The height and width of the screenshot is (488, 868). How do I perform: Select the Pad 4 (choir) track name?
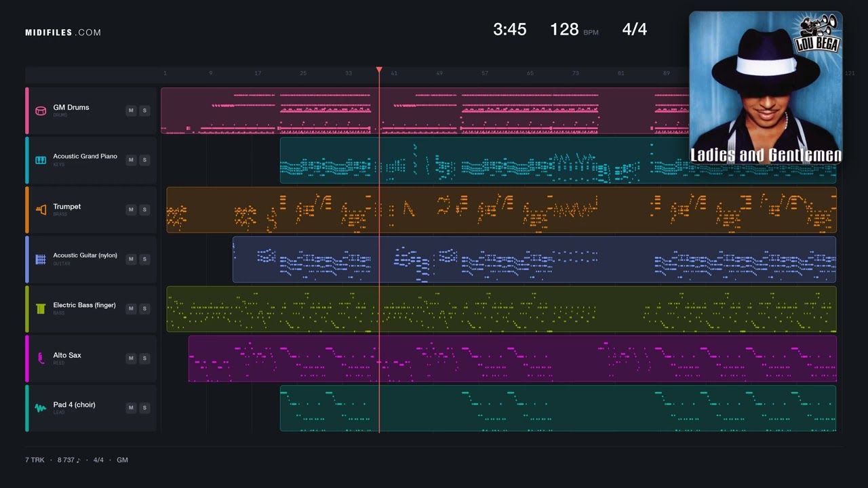(74, 405)
